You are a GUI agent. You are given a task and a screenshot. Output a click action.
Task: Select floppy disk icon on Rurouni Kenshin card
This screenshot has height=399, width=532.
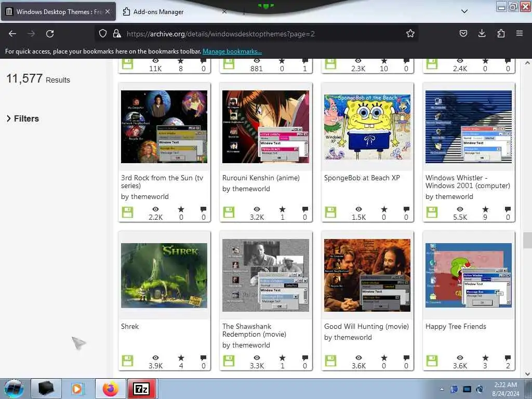229,212
